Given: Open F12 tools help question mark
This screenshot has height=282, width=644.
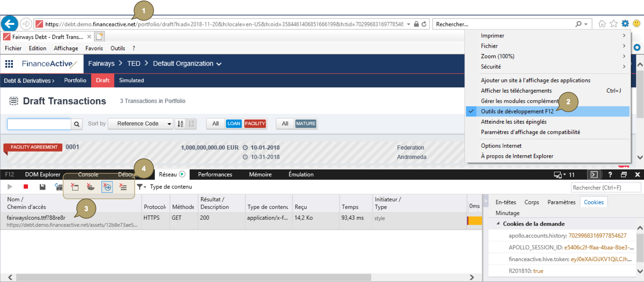Looking at the screenshot, I should [x=610, y=174].
